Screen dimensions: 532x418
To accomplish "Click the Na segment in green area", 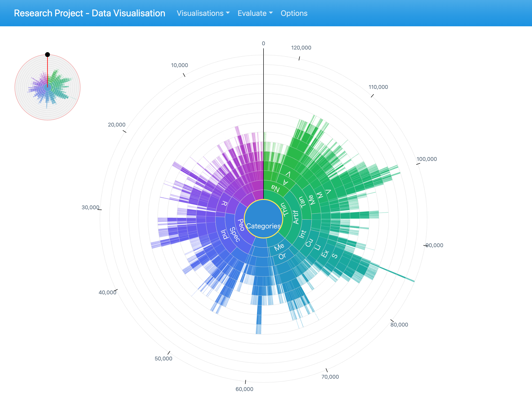I will (275, 189).
